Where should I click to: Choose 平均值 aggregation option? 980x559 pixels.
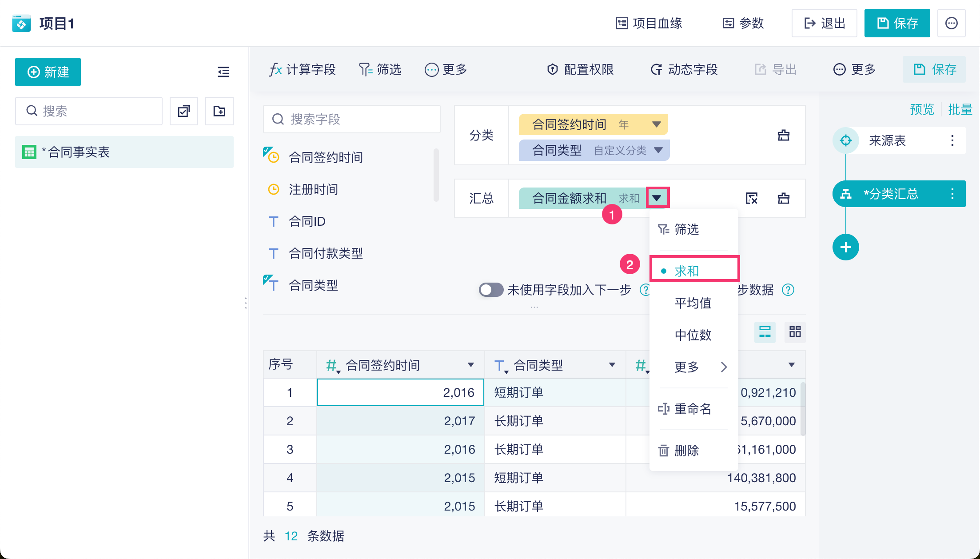693,303
